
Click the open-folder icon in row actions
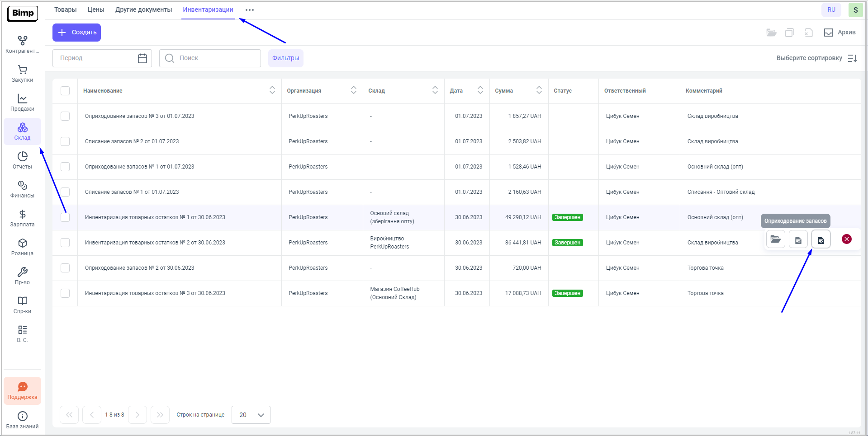[775, 239]
